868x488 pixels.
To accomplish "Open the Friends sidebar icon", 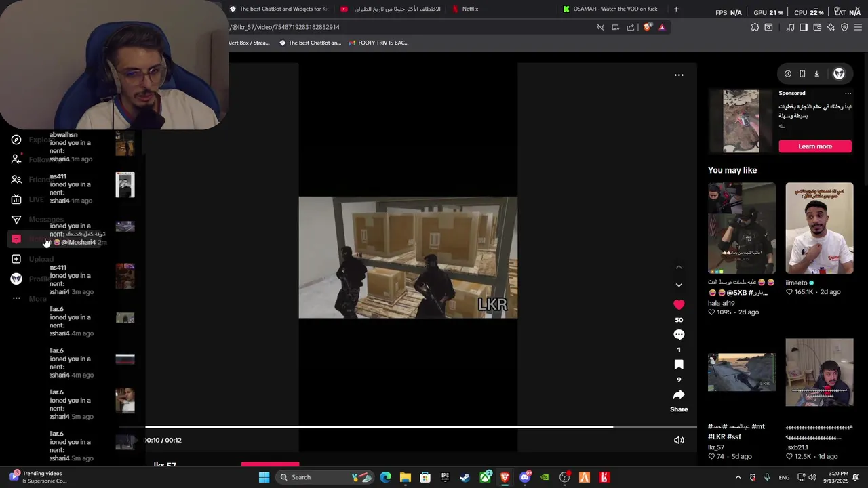I will pyautogui.click(x=16, y=180).
